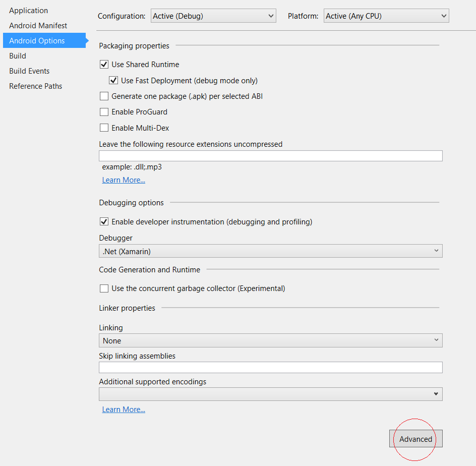The width and height of the screenshot is (476, 466).
Task: Uncheck Use Shared Runtime
Action: (x=104, y=65)
